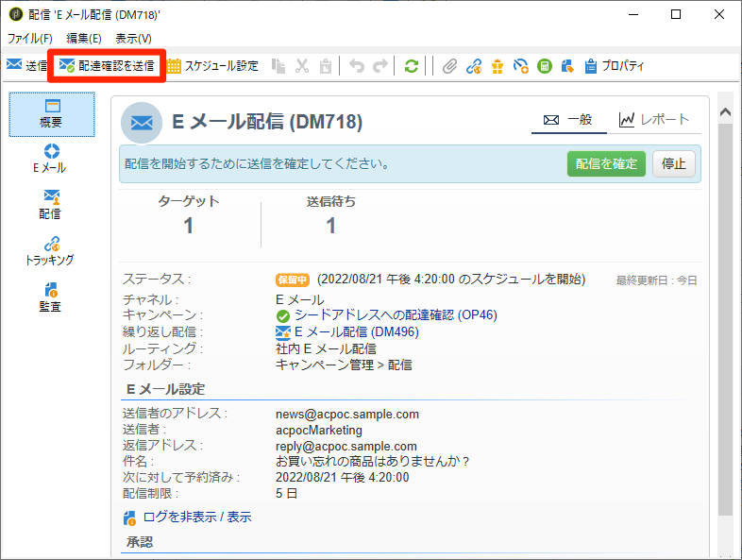
Task: Click sender address news@acpoc.sample.com
Action: click(347, 415)
